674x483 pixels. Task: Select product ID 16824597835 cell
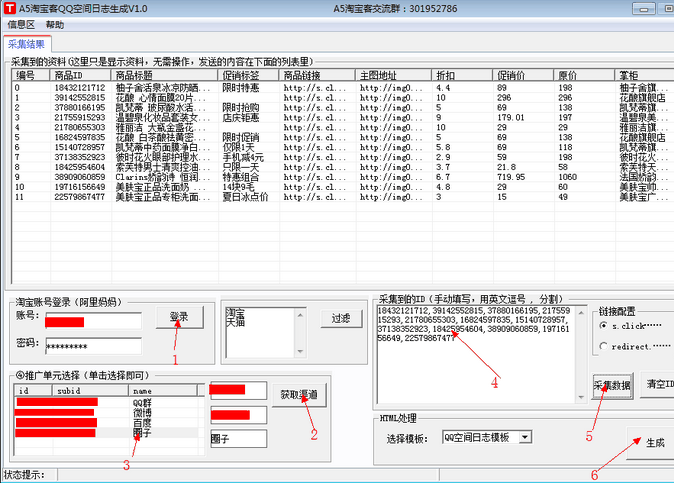point(80,137)
